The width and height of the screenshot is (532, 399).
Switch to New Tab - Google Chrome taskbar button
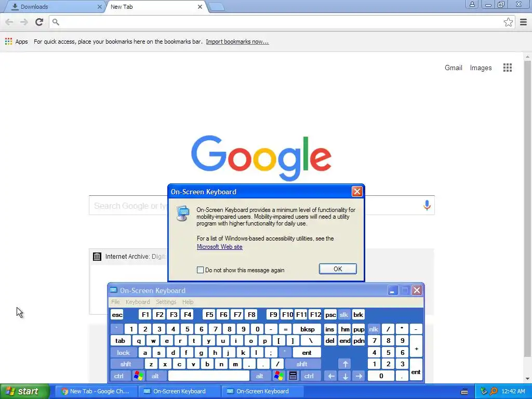pyautogui.click(x=96, y=391)
